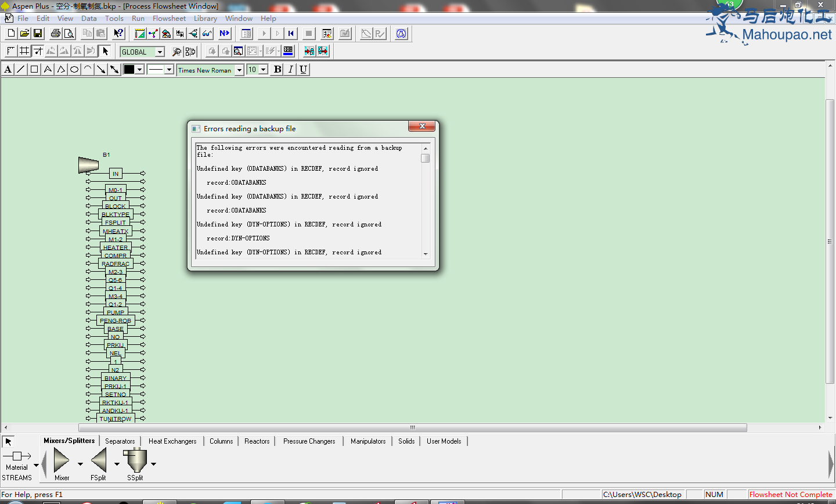Select the arrow pointer mode in the toolbar
The height and width of the screenshot is (504, 836).
[x=105, y=51]
